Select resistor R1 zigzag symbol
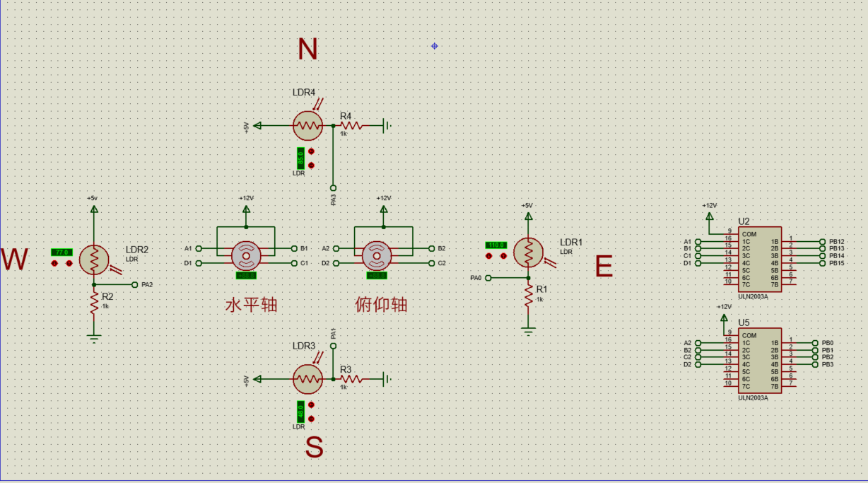This screenshot has height=483, width=868. click(x=528, y=297)
